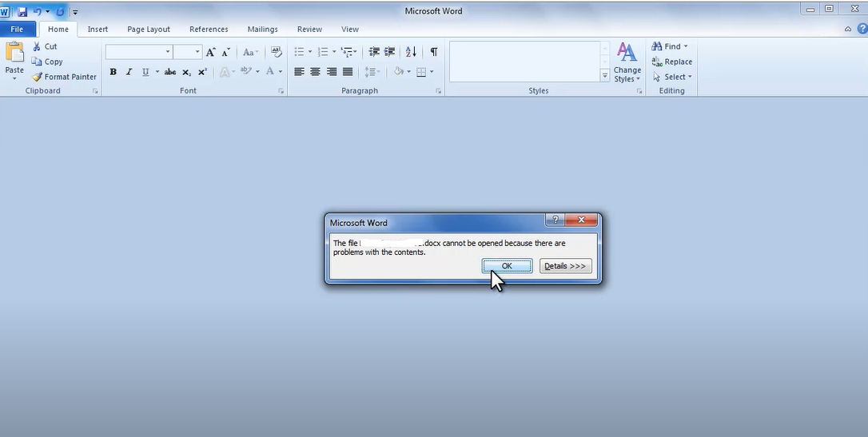
Task: Switch to the Insert tab
Action: pyautogui.click(x=98, y=30)
